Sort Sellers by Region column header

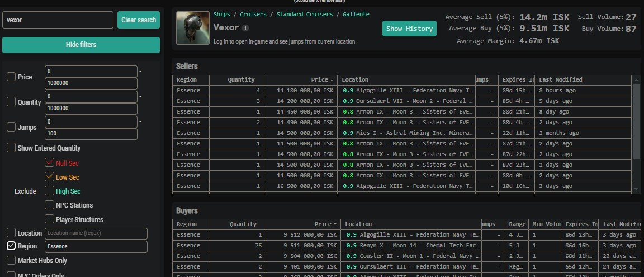tap(191, 79)
